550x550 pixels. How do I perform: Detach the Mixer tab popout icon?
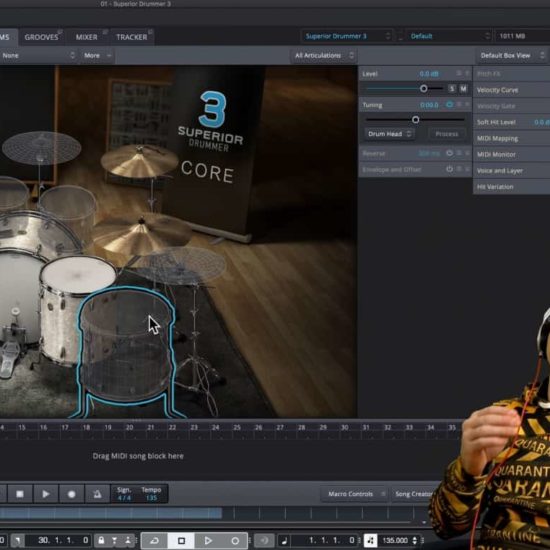pos(105,32)
